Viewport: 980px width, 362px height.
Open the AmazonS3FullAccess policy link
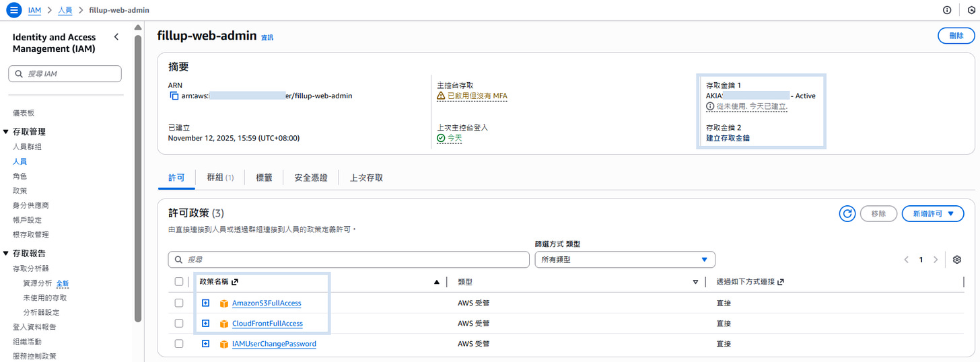pos(267,303)
